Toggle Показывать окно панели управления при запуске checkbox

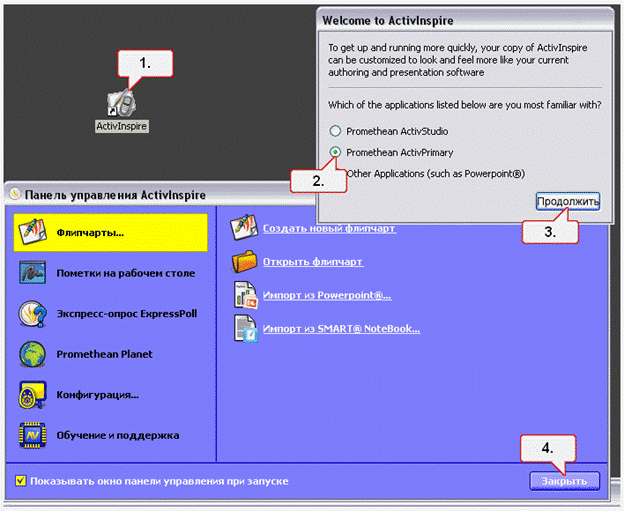[21, 481]
